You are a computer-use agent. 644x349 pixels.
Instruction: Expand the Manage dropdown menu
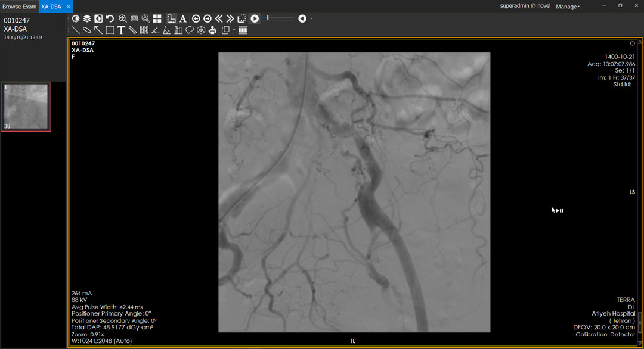567,7
